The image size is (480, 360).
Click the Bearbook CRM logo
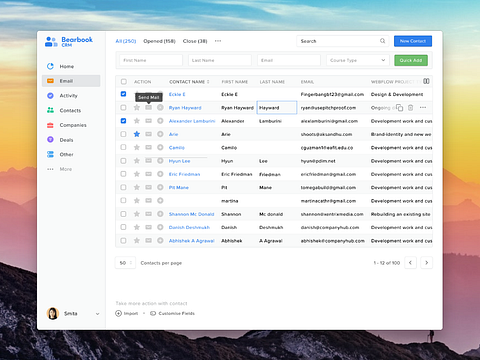point(69,42)
